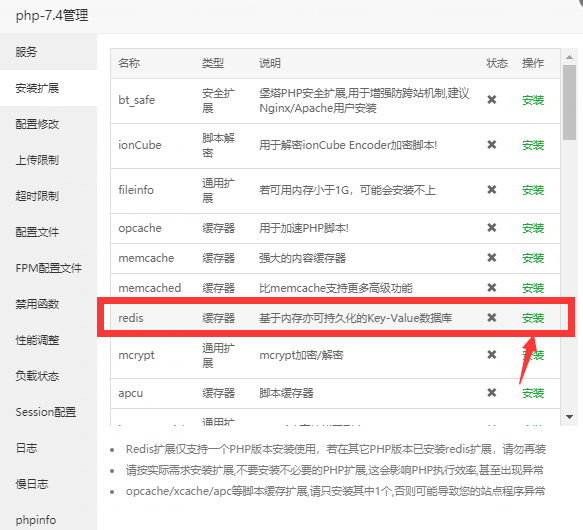583x530 pixels.
Task: Click the scrollbar up arrow
Action: pyautogui.click(x=569, y=57)
